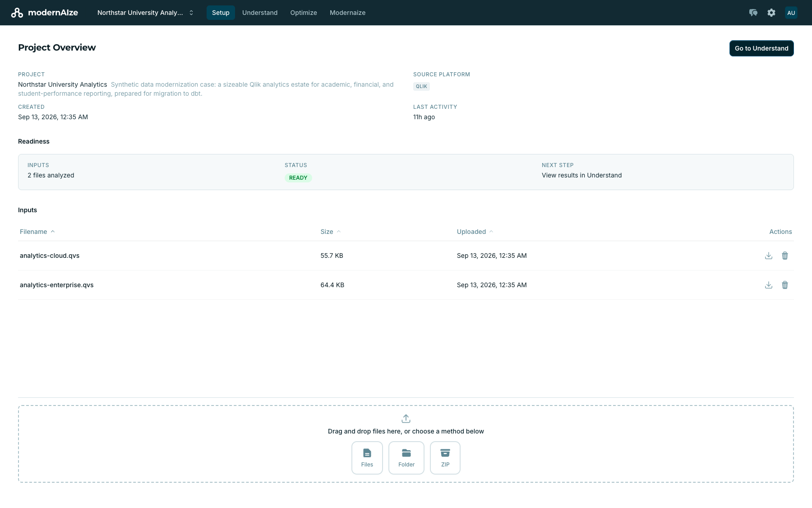812x508 pixels.
Task: Choose the Folder upload method
Action: tap(406, 458)
